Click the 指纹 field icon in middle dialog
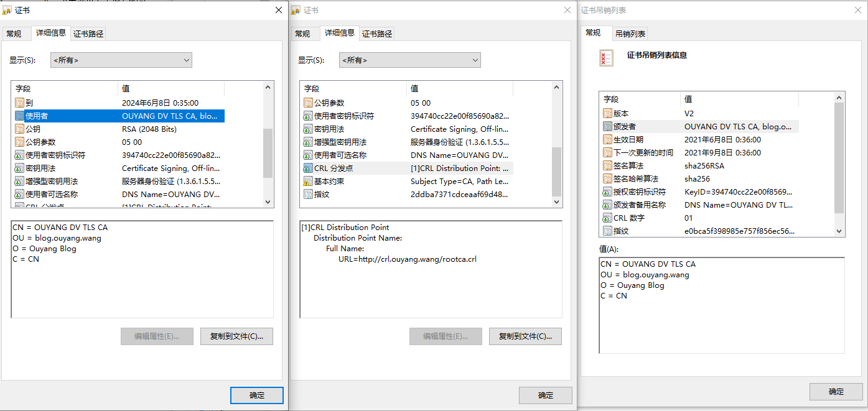 tap(308, 195)
